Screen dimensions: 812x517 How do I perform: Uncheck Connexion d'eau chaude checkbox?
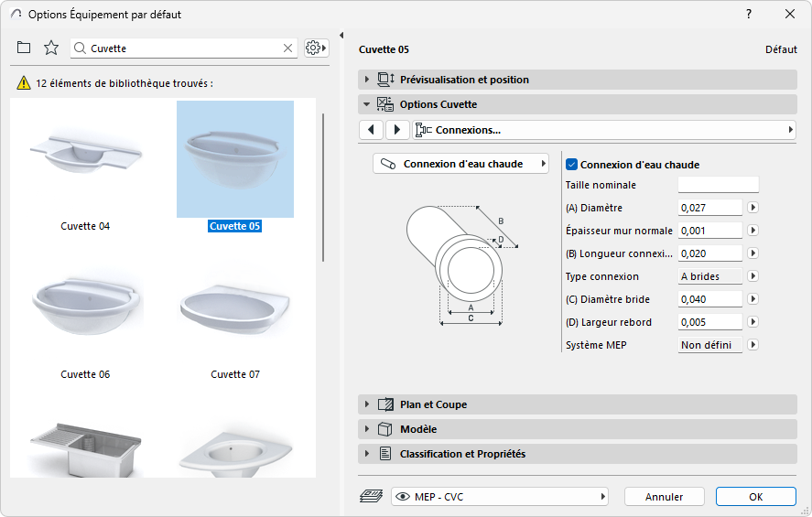click(572, 165)
